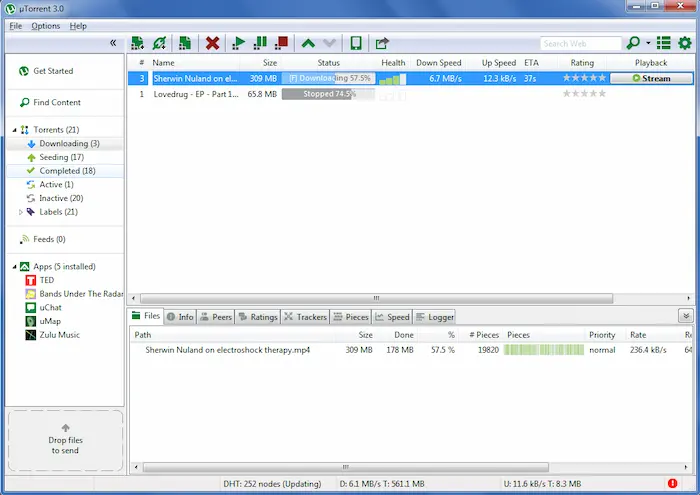
Task: Click the Drop files to send area
Action: 65,440
